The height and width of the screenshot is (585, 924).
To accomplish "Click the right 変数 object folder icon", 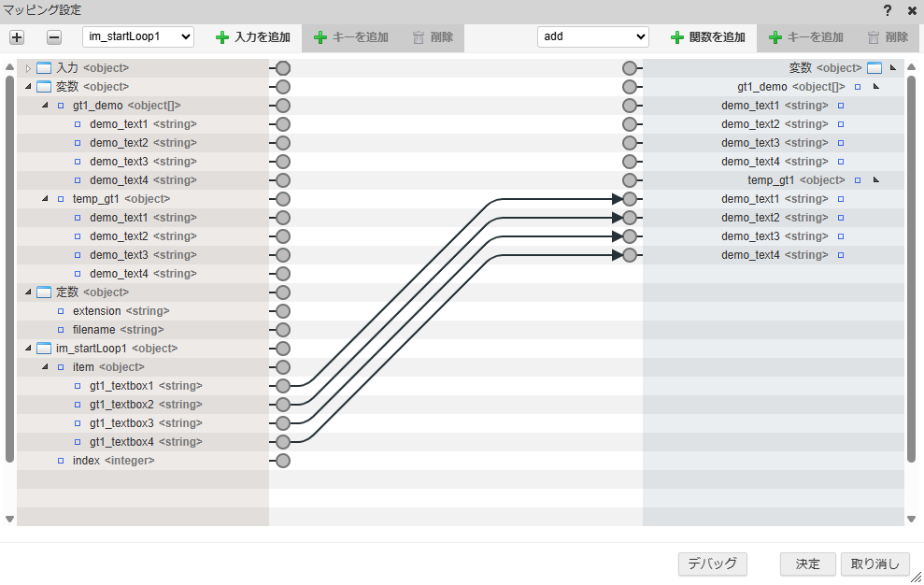I will (x=874, y=68).
